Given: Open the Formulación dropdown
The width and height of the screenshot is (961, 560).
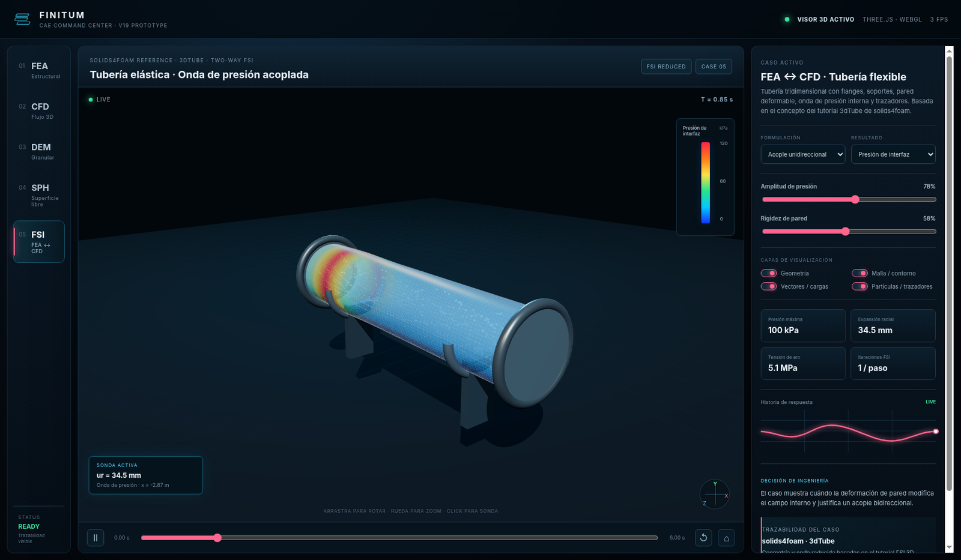Looking at the screenshot, I should point(803,154).
